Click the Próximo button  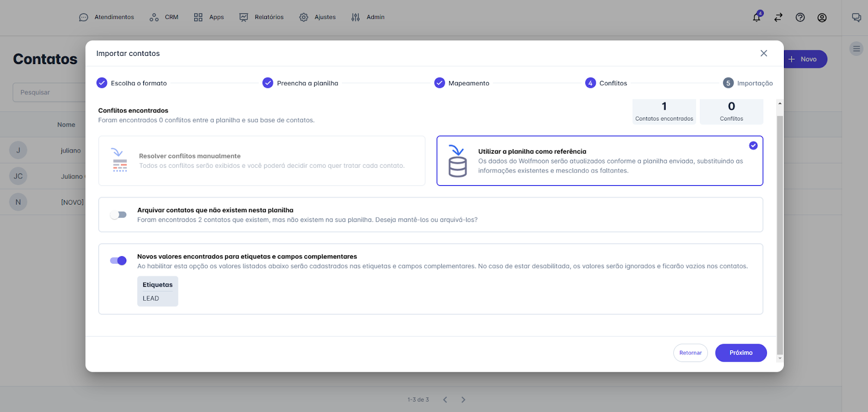click(x=741, y=353)
